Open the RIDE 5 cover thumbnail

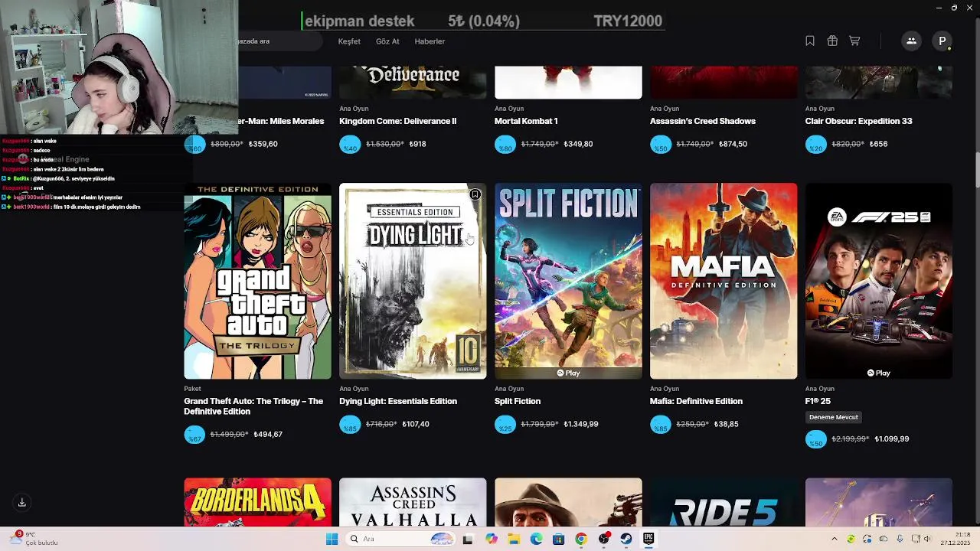point(724,502)
